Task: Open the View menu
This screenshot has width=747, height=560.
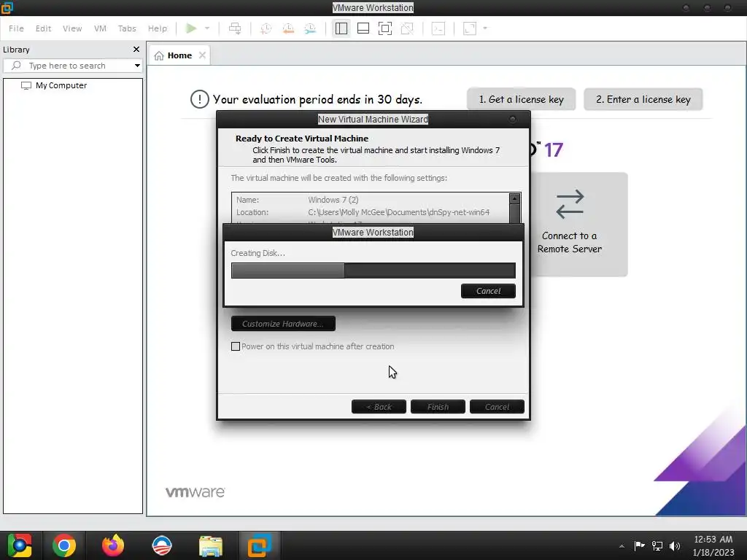Action: [x=72, y=28]
